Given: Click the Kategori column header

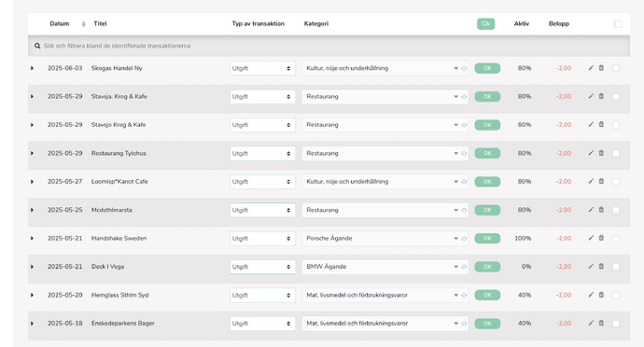Looking at the screenshot, I should (x=316, y=24).
